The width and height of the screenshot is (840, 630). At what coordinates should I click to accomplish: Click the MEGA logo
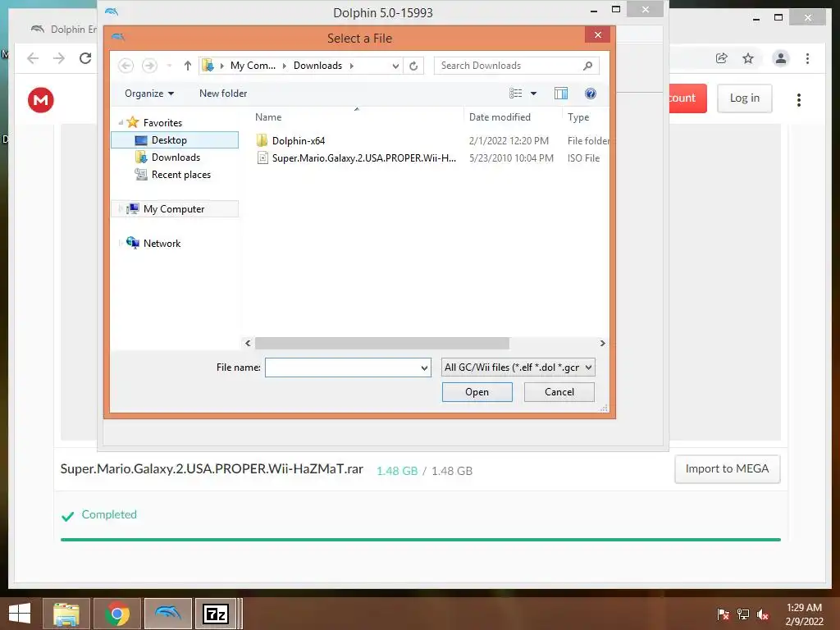pos(41,99)
